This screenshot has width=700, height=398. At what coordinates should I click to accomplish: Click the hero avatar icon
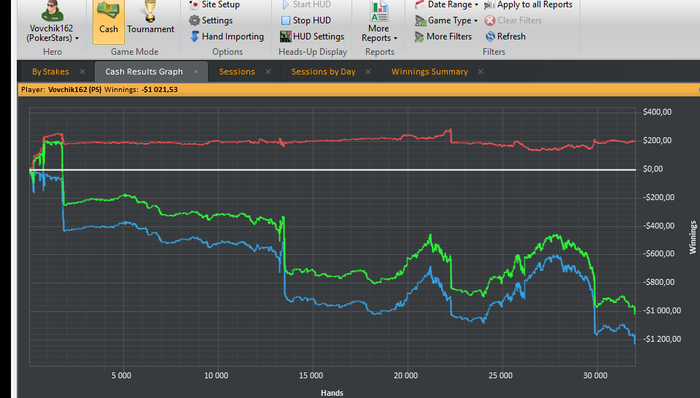coord(52,11)
